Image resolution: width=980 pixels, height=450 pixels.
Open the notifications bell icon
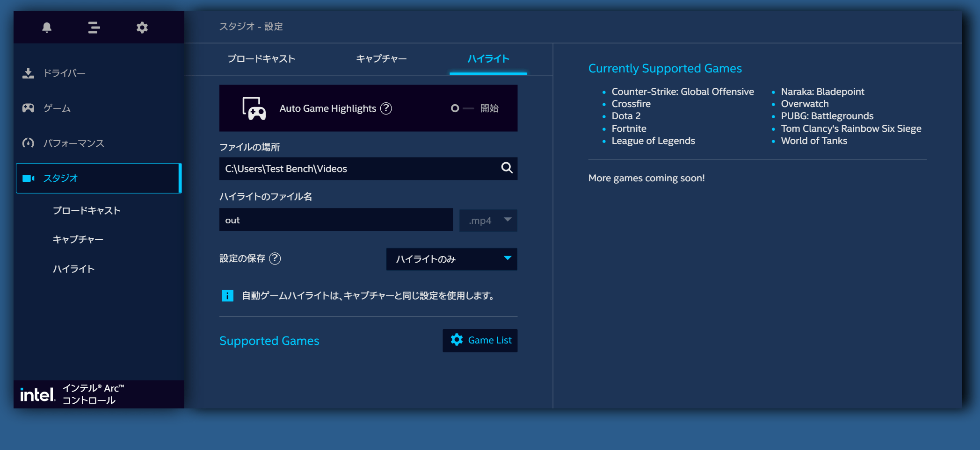pos(47,28)
